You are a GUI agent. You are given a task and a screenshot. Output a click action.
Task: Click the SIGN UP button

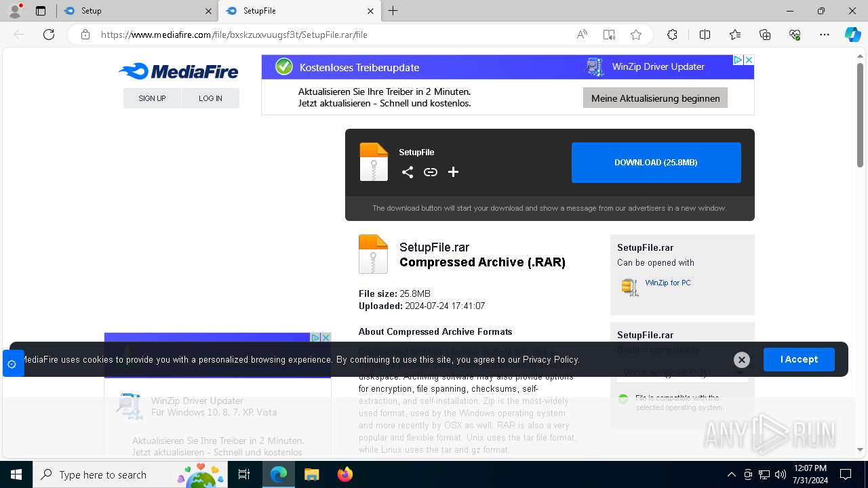point(152,98)
